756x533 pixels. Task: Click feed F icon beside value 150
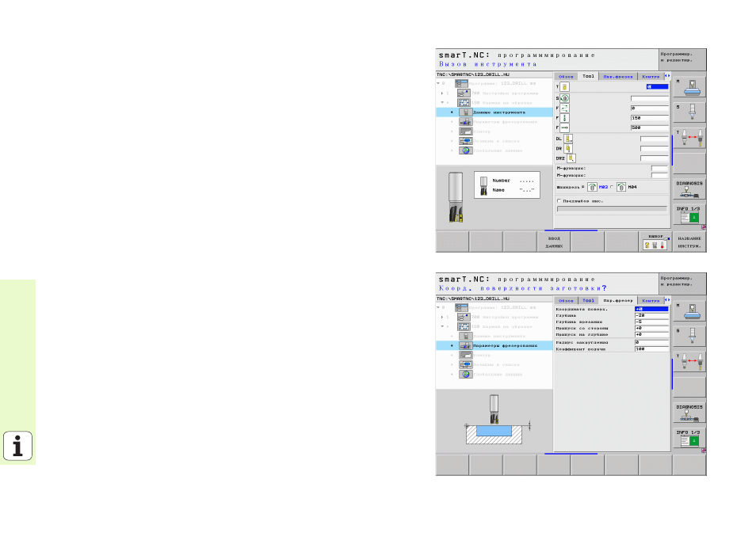tap(564, 117)
